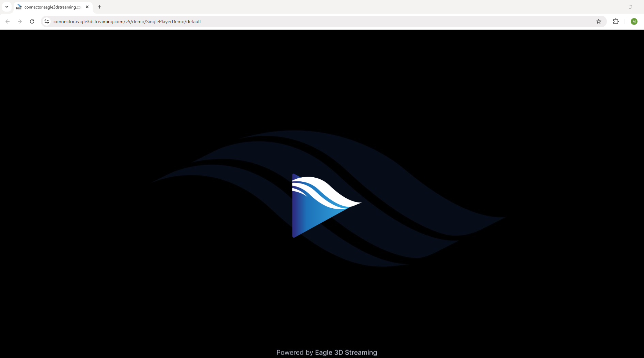The width and height of the screenshot is (644, 358).
Task: Click the Powered by Eagle 3D Streaming text
Action: point(326,353)
